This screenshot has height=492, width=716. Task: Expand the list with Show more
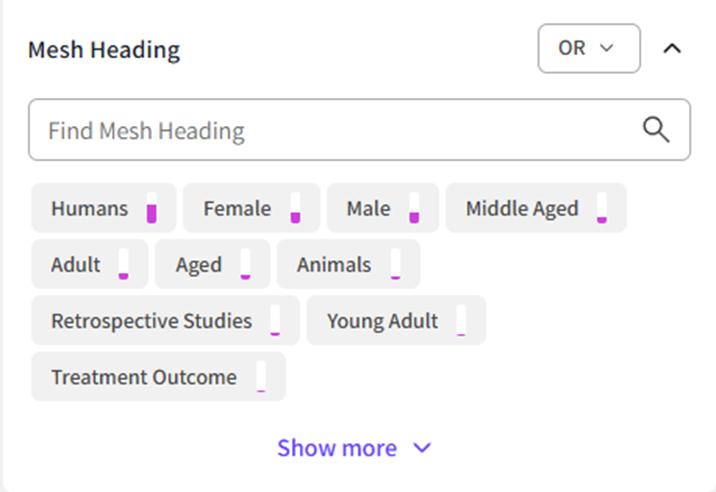[337, 448]
